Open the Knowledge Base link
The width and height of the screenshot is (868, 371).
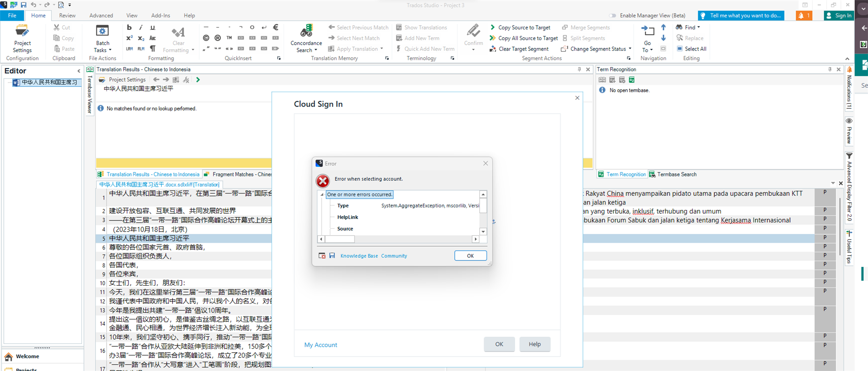tap(359, 256)
